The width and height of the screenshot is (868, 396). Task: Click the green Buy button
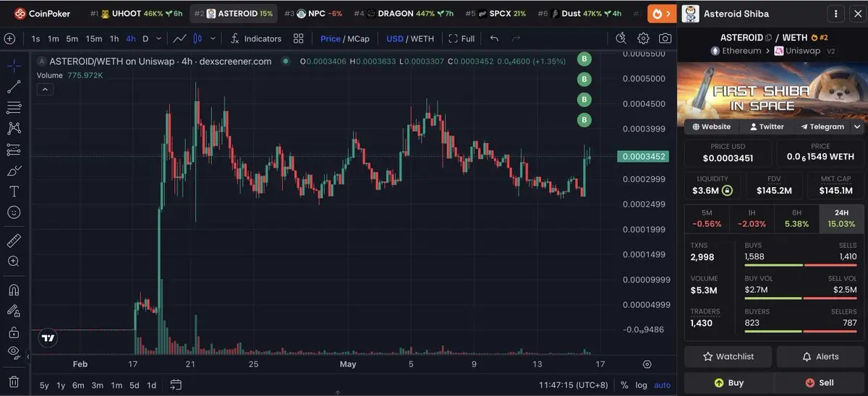pyautogui.click(x=728, y=383)
